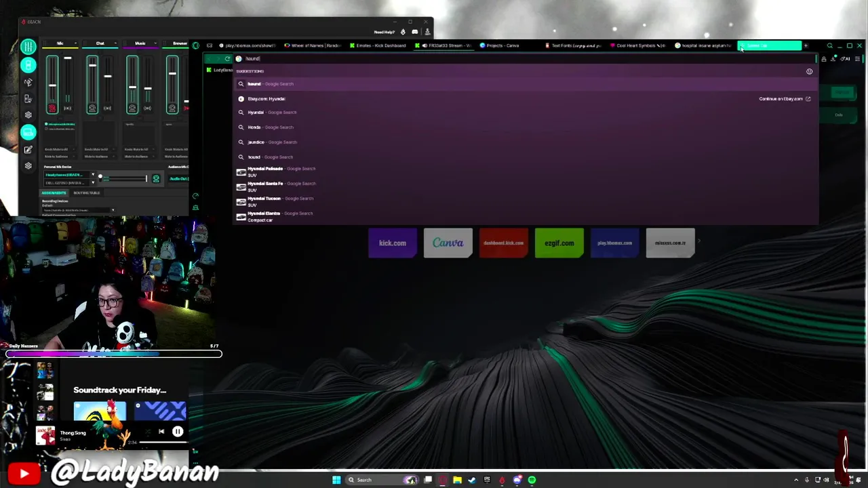Image resolution: width=868 pixels, height=488 pixels.
Task: Open the Canva speed dial tile
Action: [x=448, y=243]
